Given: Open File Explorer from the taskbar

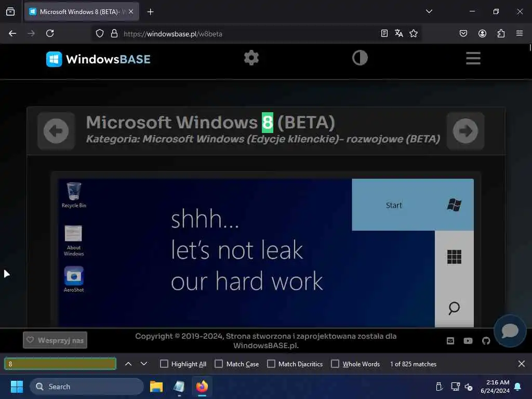Looking at the screenshot, I should pyautogui.click(x=156, y=387).
